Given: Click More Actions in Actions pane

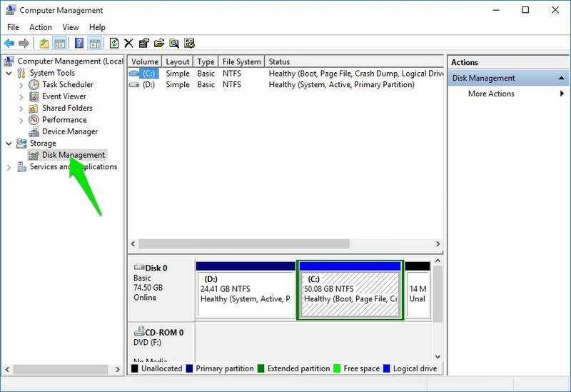Looking at the screenshot, I should click(491, 94).
